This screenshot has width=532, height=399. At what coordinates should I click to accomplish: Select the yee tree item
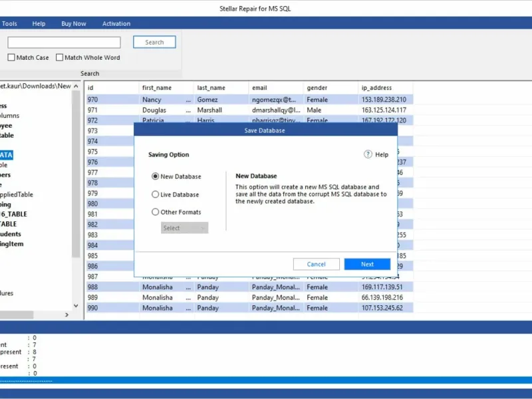click(x=6, y=126)
